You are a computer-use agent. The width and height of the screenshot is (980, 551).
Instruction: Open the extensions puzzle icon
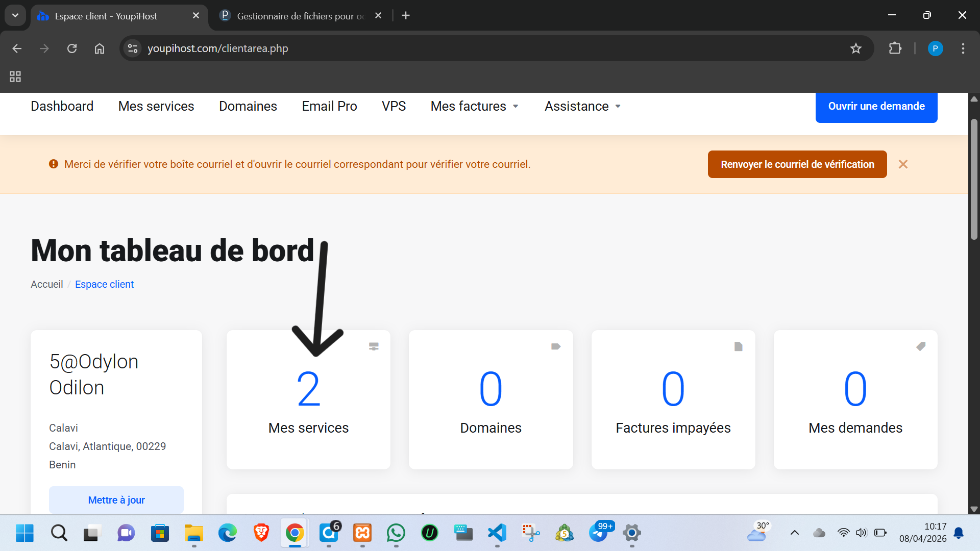(895, 48)
